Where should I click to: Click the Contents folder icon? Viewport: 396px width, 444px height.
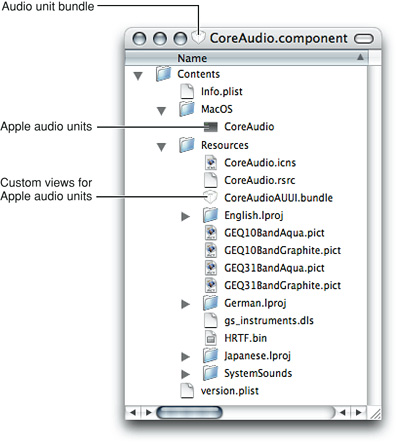pyautogui.click(x=163, y=74)
